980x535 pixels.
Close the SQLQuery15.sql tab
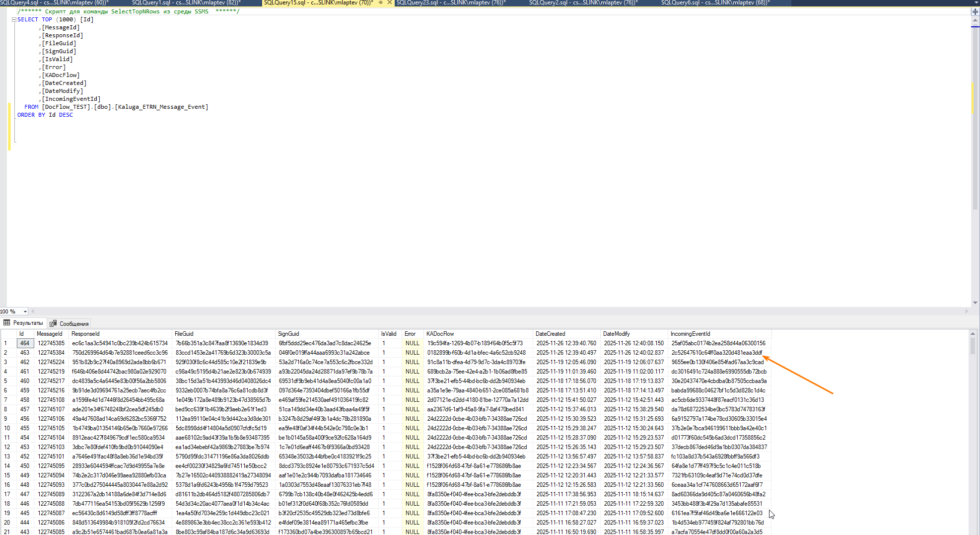click(390, 2)
